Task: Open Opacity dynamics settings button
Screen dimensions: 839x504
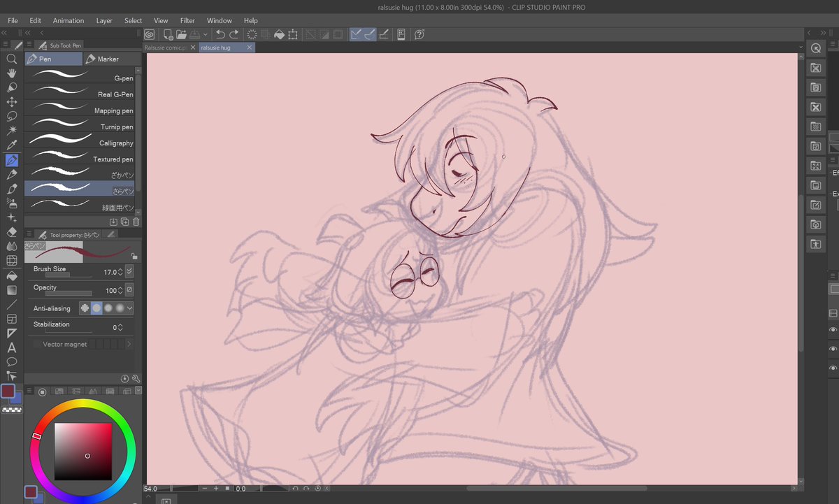Action: pos(129,289)
